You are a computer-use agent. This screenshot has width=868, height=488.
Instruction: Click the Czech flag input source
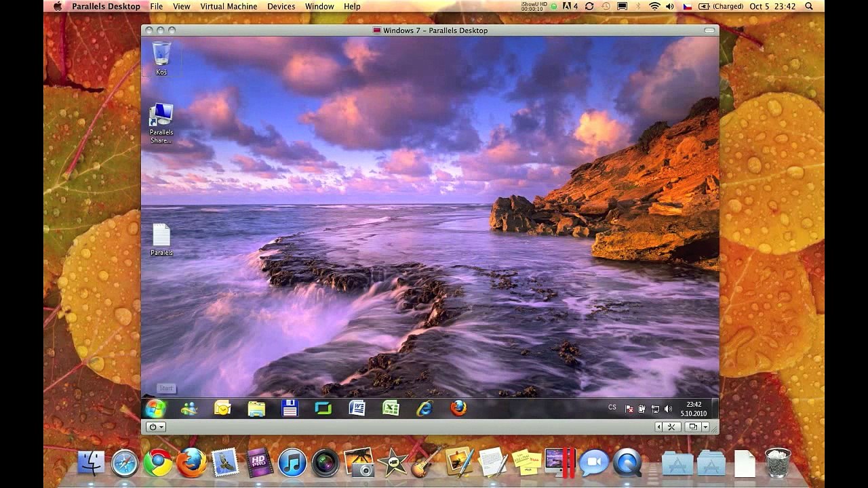tap(688, 6)
